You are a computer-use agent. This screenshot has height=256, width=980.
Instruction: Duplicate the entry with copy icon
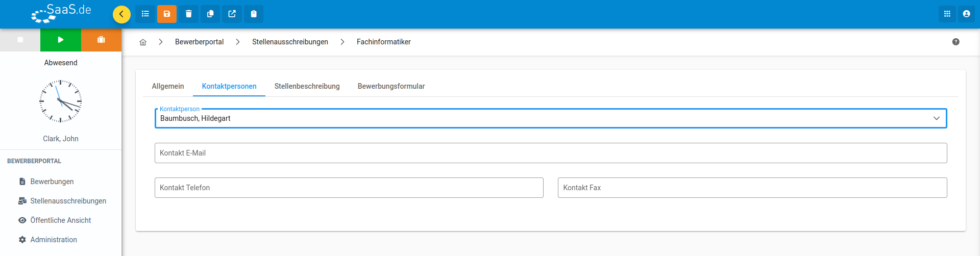tap(210, 14)
